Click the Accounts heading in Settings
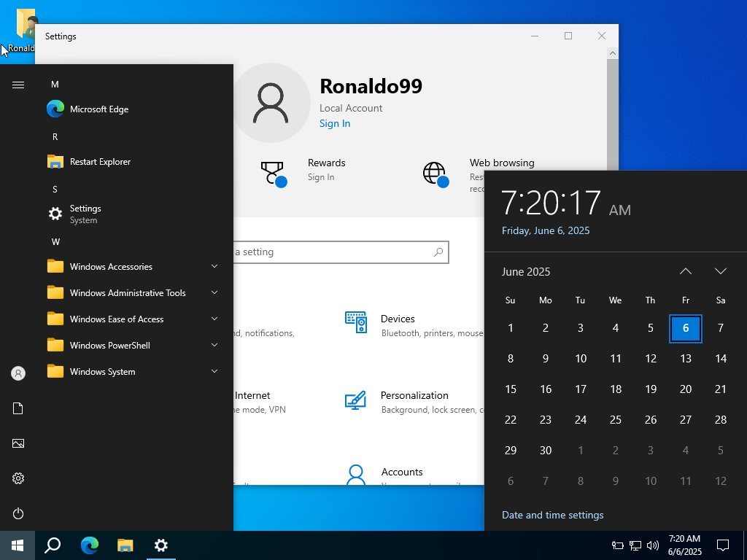747x560 pixels. 402,472
